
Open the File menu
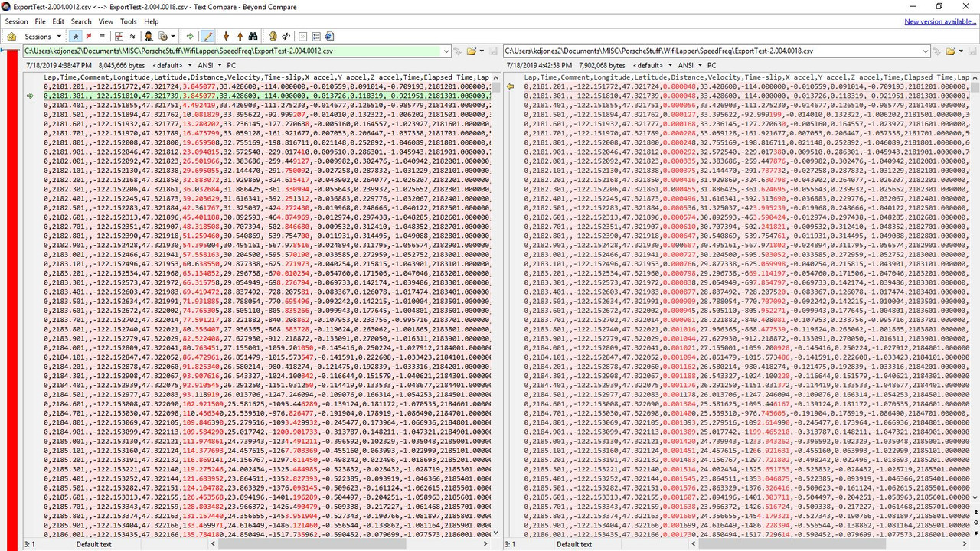40,21
